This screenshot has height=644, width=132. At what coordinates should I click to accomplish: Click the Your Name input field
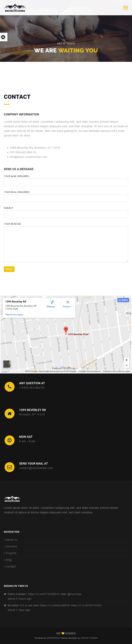click(x=66, y=182)
